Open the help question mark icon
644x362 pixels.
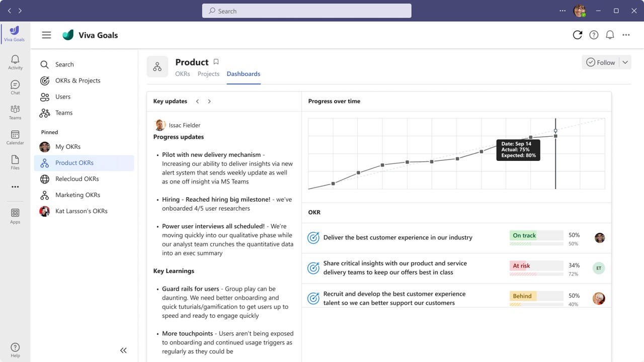click(x=594, y=35)
